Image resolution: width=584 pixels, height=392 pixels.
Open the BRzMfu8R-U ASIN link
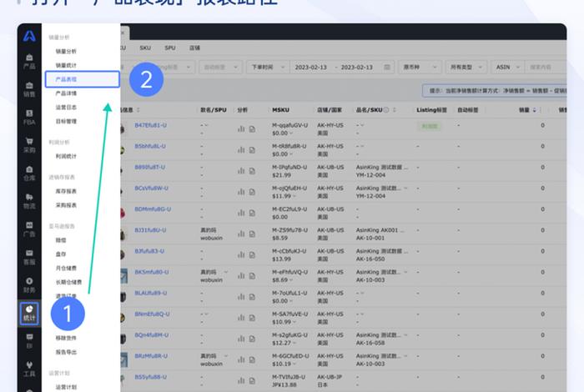coord(151,356)
